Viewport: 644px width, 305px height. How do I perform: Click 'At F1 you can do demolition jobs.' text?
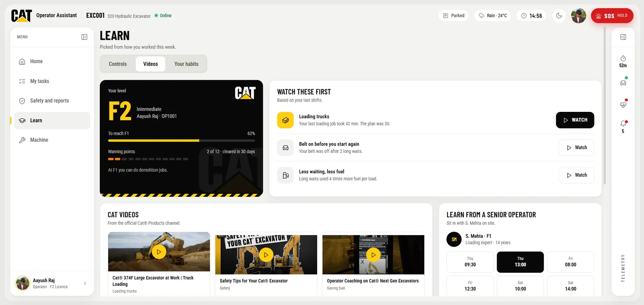[138, 170]
